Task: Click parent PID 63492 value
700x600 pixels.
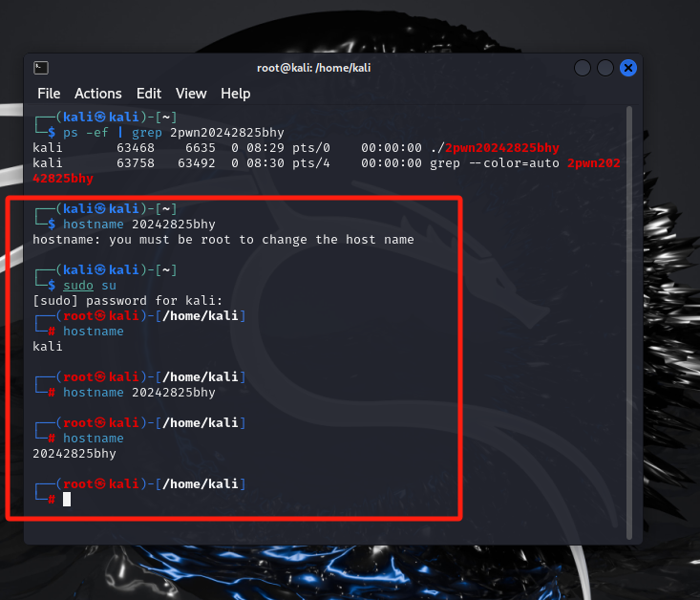Action: pos(197,163)
